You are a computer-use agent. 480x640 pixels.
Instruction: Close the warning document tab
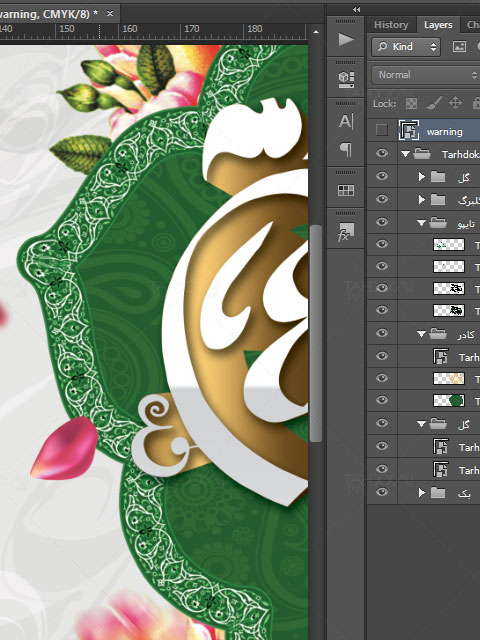(110, 14)
